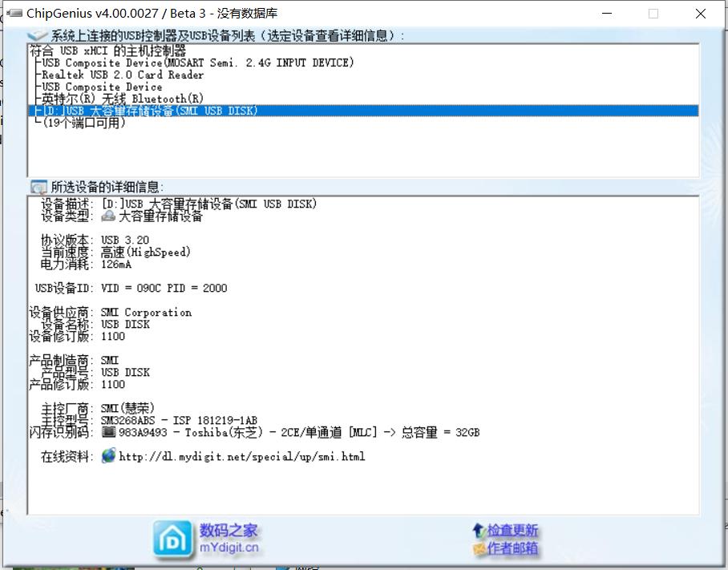Open the myDigit.cn house logo
The image size is (728, 570).
[x=172, y=539]
